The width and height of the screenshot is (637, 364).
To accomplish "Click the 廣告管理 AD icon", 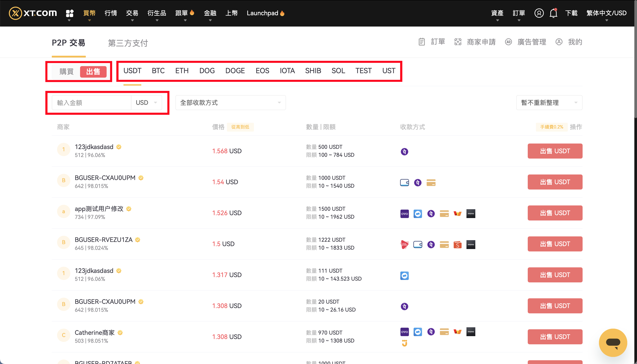I will [x=508, y=42].
